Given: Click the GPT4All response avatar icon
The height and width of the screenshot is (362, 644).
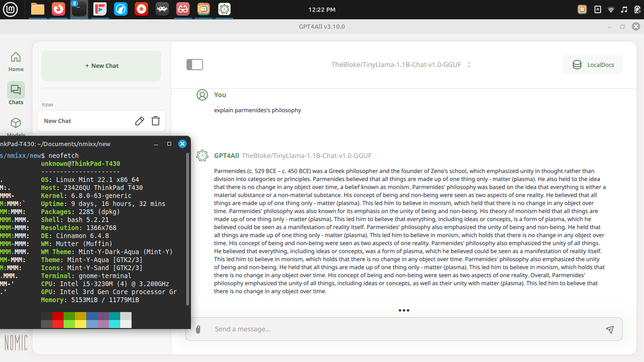Looking at the screenshot, I should (x=202, y=156).
